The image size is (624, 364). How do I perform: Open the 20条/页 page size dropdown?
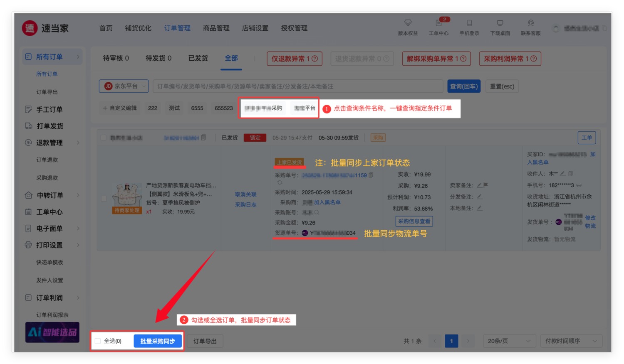(508, 341)
